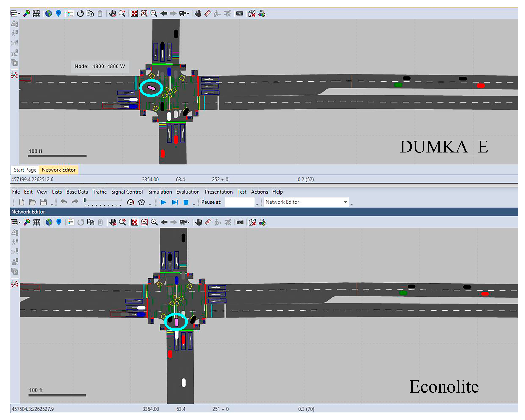Click the simulation speed slider handle
Image resolution: width=525 pixels, height=420 pixels.
click(x=85, y=200)
